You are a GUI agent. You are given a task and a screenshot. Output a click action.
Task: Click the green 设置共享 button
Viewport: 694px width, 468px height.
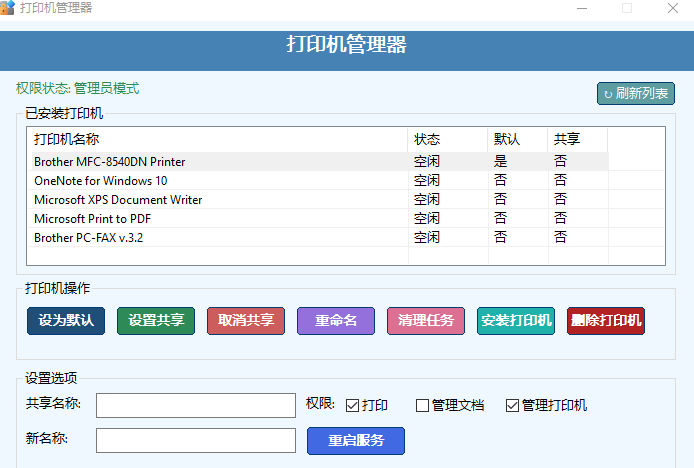click(x=156, y=321)
